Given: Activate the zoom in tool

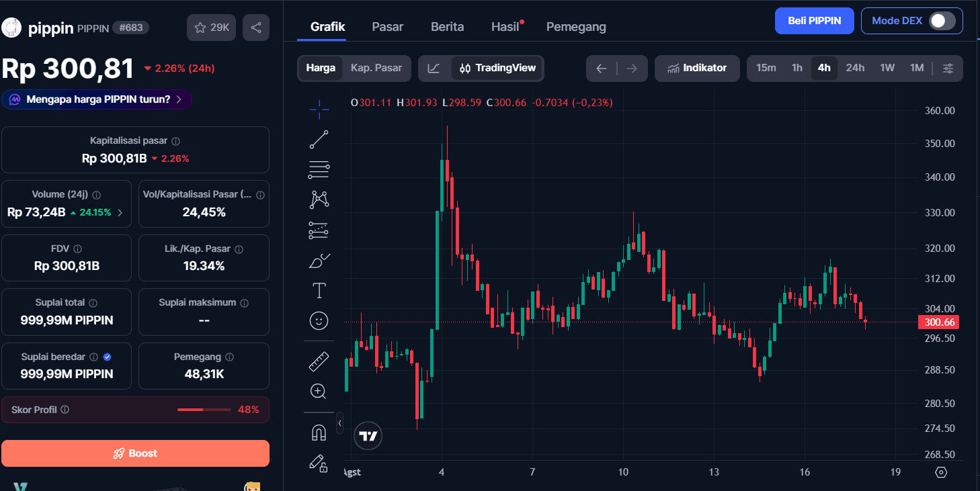Looking at the screenshot, I should [x=319, y=391].
